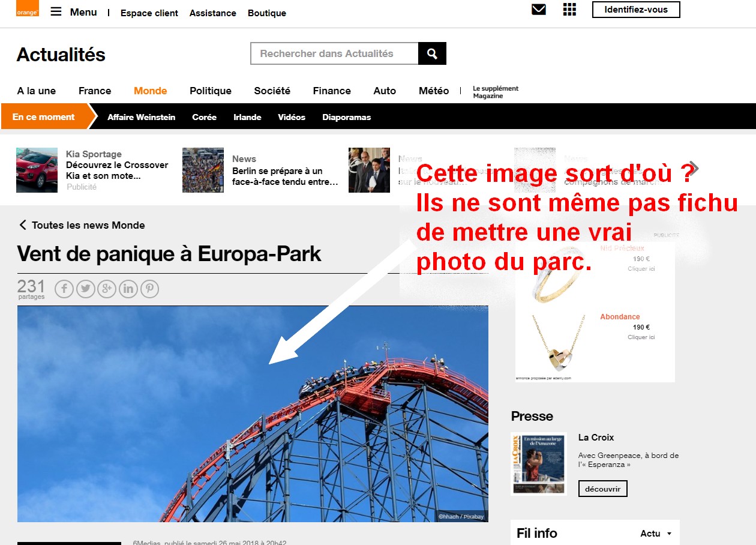This screenshot has height=545, width=756.
Task: Open the Diaporamas section
Action: click(x=347, y=117)
